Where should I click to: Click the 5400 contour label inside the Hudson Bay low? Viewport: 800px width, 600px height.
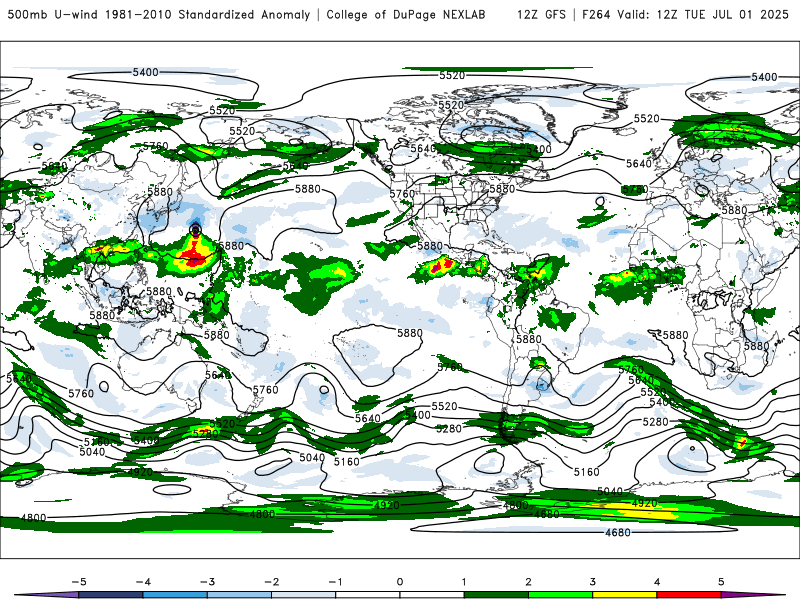point(539,149)
